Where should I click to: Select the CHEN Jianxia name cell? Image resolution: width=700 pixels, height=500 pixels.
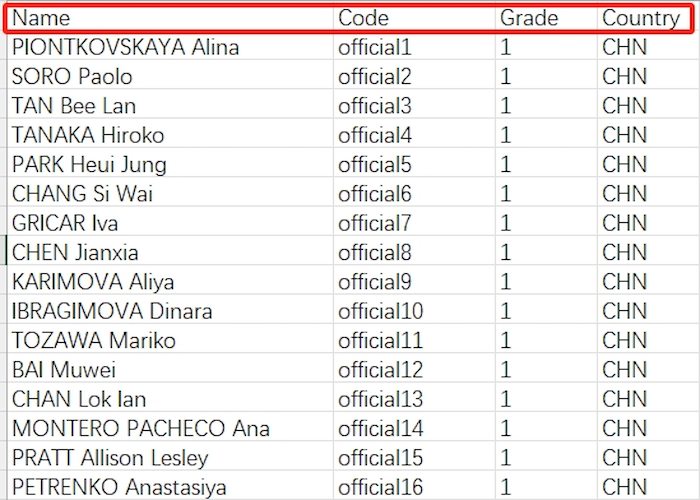click(x=170, y=253)
